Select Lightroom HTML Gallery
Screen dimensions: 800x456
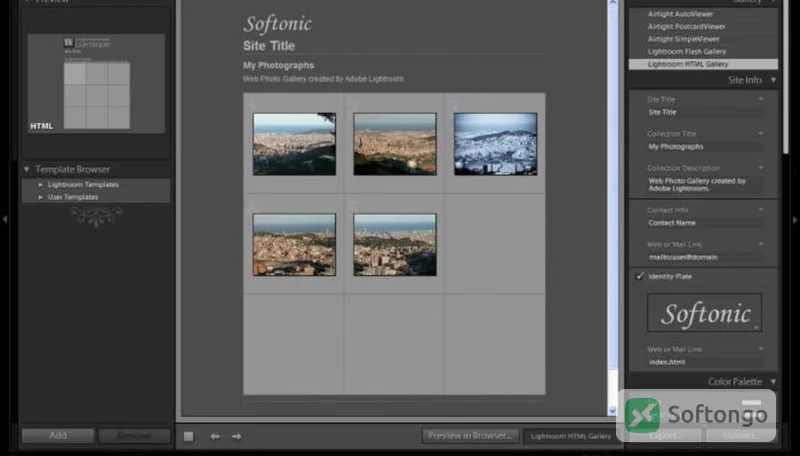[x=703, y=64]
